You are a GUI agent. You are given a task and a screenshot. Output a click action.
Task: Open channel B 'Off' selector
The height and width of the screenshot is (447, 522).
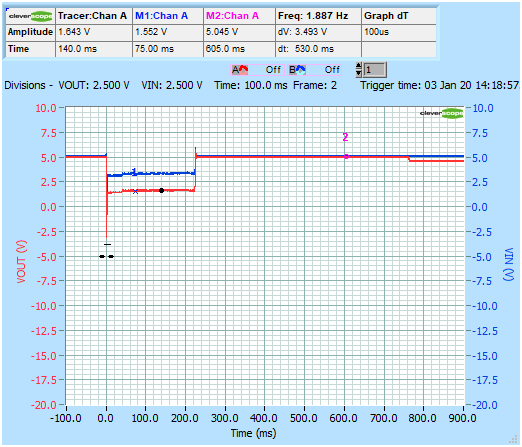coord(332,70)
